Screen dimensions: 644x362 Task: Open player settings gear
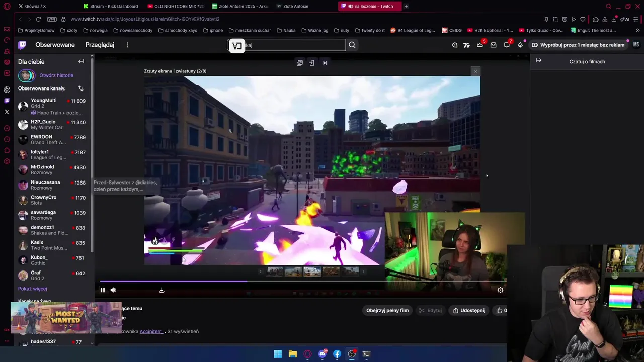tap(500, 290)
